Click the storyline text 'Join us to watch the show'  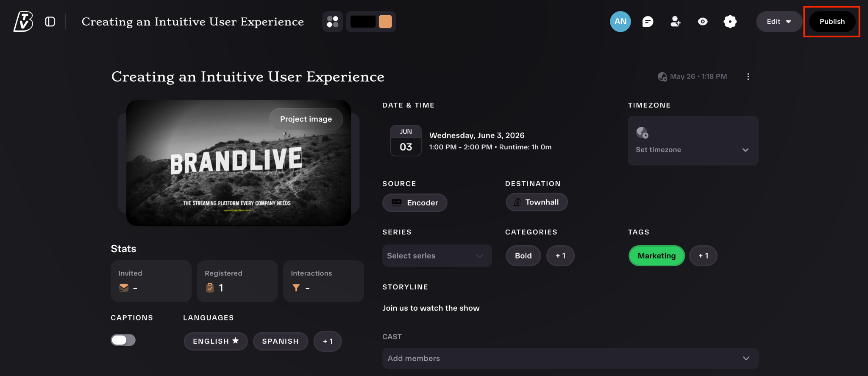[431, 308]
